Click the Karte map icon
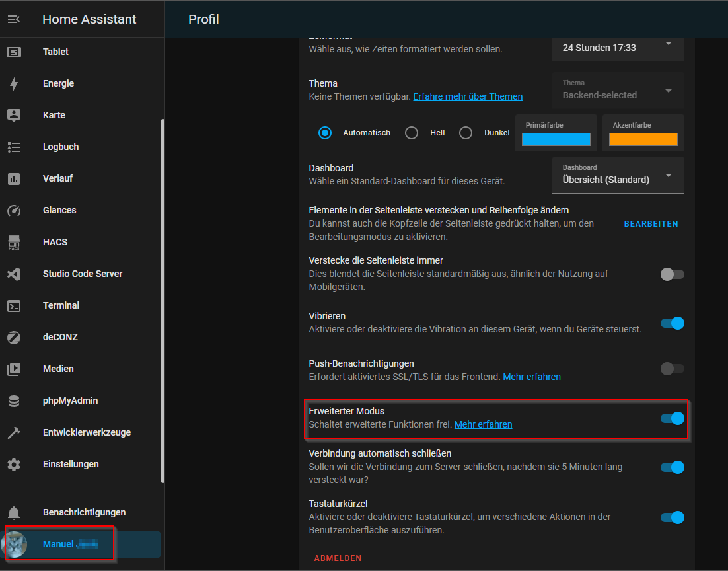This screenshot has width=728, height=571. click(14, 115)
